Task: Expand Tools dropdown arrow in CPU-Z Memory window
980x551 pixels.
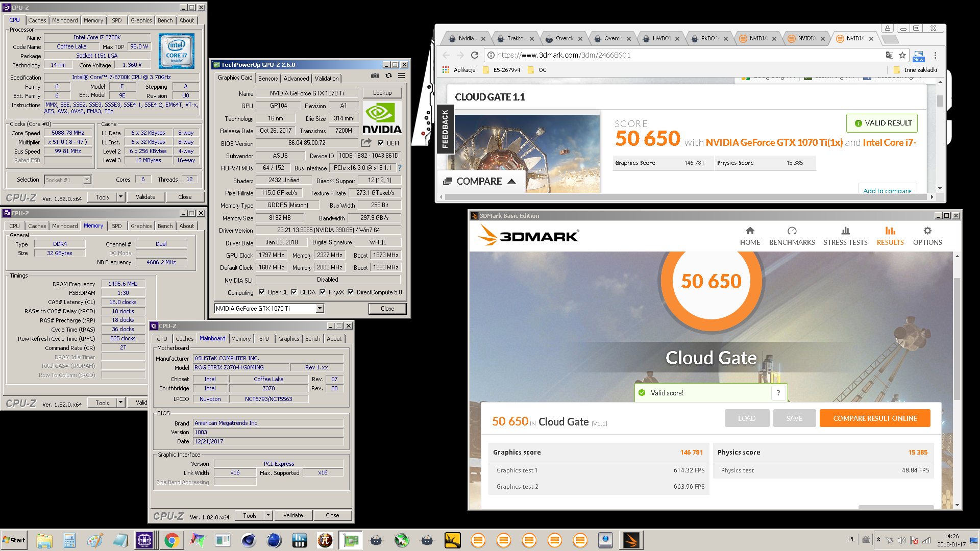Action: (x=121, y=403)
